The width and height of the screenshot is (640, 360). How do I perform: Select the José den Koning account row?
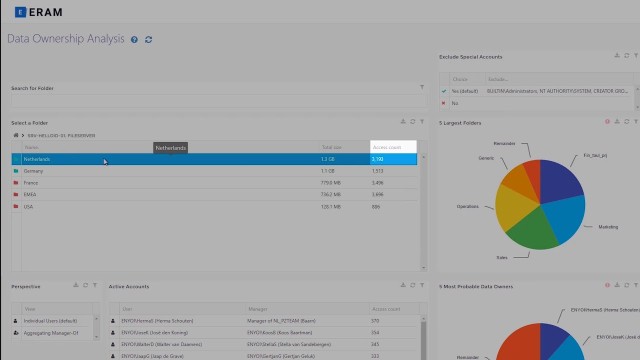264,333
